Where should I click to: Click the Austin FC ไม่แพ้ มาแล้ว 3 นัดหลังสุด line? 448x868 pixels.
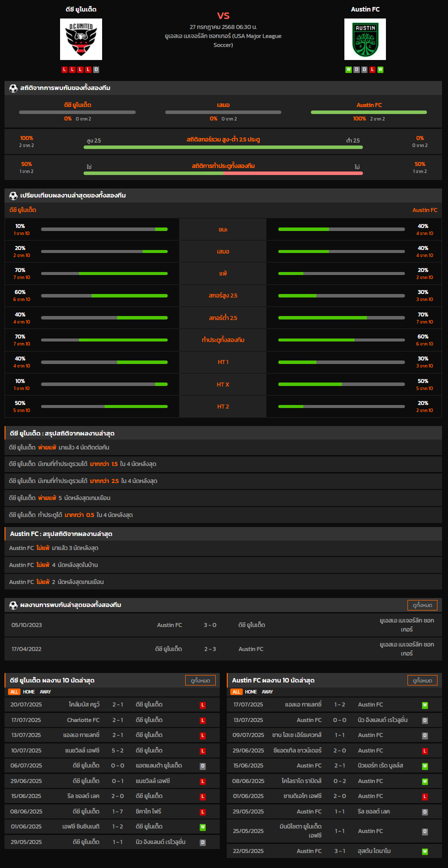pyautogui.click(x=223, y=548)
